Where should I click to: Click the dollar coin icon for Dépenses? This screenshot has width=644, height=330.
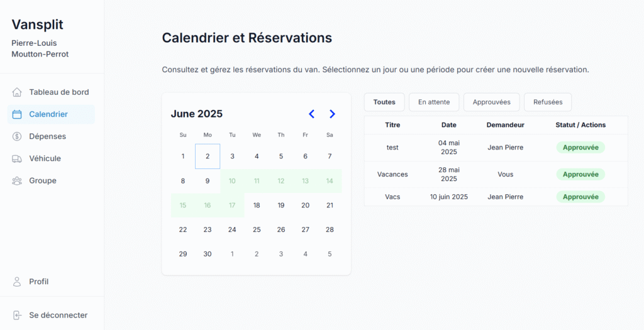coord(17,136)
